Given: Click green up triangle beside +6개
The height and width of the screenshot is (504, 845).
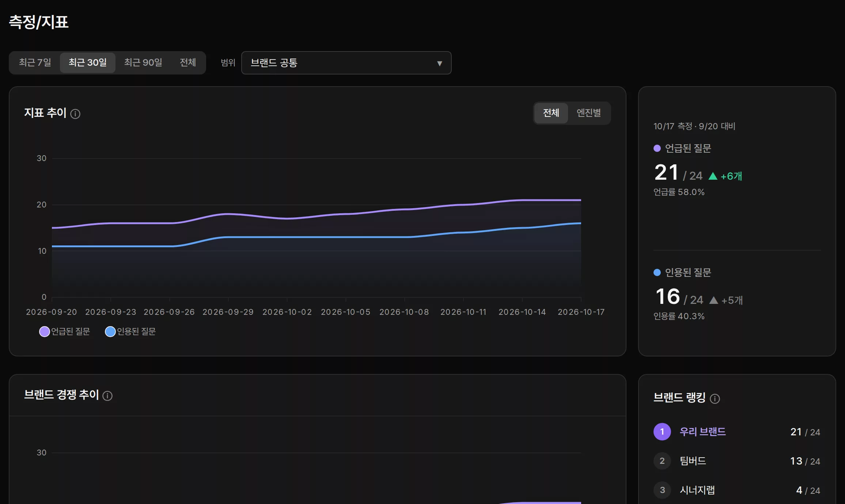Looking at the screenshot, I should pos(713,176).
